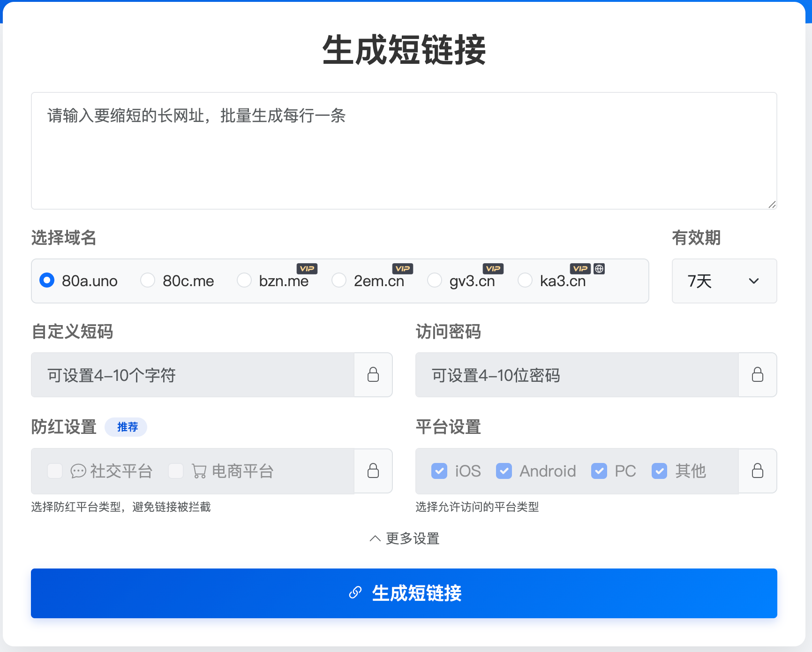The width and height of the screenshot is (812, 652).
Task: Click the VIP badge above gv3.cn
Action: pos(493,269)
